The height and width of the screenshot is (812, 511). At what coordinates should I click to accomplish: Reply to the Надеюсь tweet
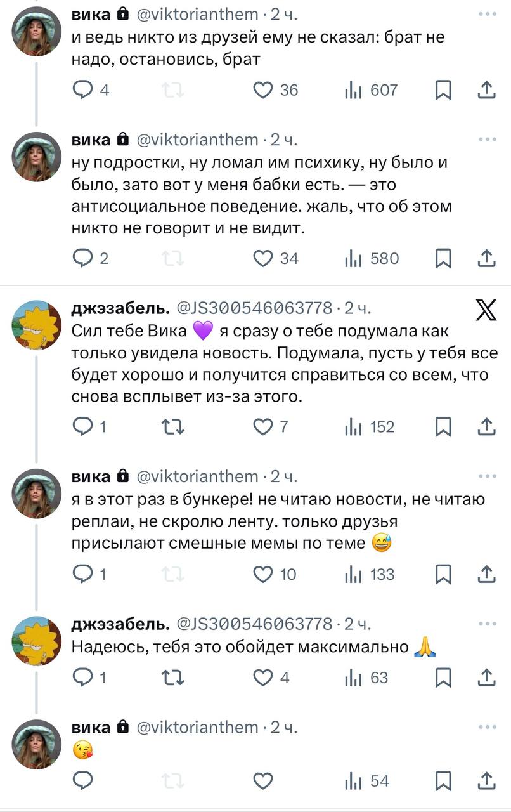[x=83, y=678]
